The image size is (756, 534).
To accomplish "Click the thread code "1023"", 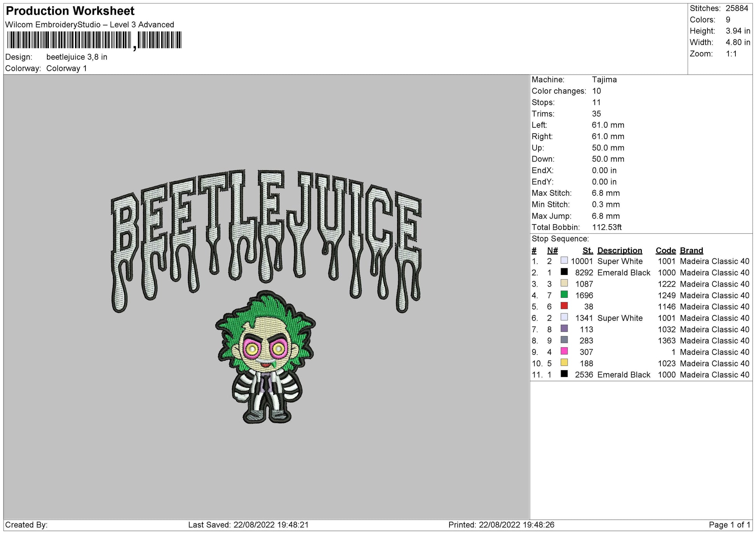I will [x=667, y=364].
